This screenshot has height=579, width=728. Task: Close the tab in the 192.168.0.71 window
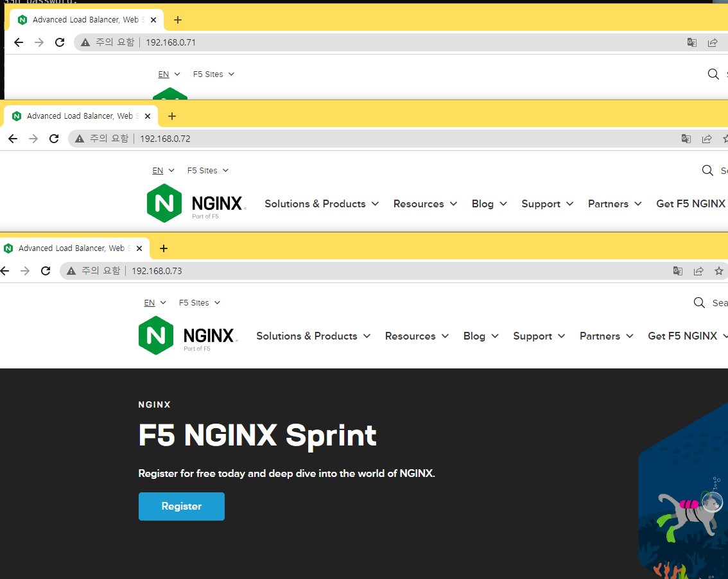[153, 20]
